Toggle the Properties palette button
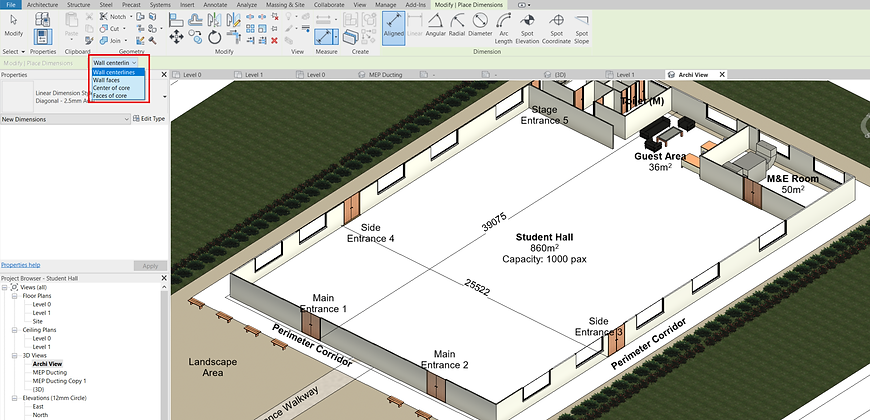This screenshot has width=870, height=420. pyautogui.click(x=42, y=37)
